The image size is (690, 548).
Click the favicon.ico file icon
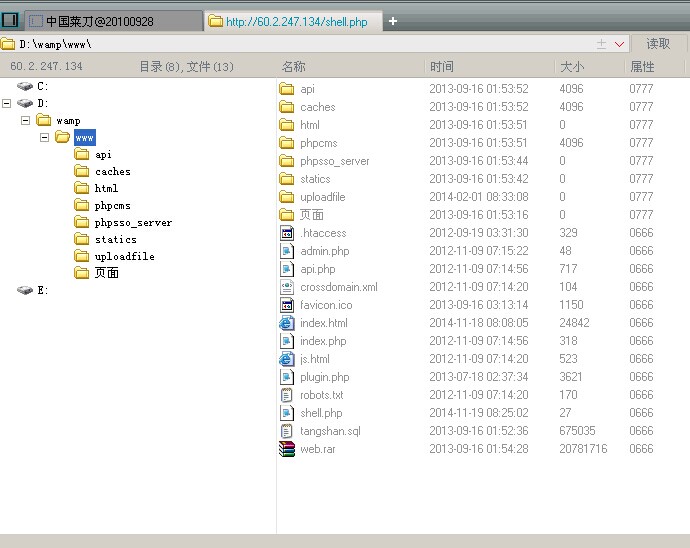[287, 305]
